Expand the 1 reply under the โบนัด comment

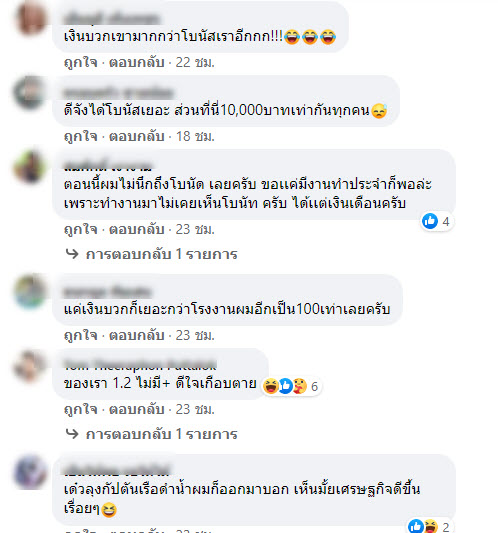pos(161,254)
